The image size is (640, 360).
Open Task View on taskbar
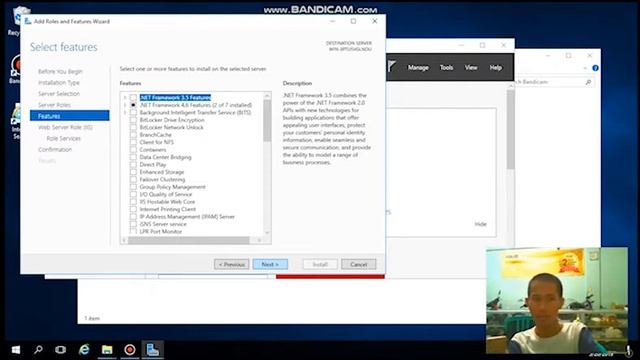coord(60,350)
